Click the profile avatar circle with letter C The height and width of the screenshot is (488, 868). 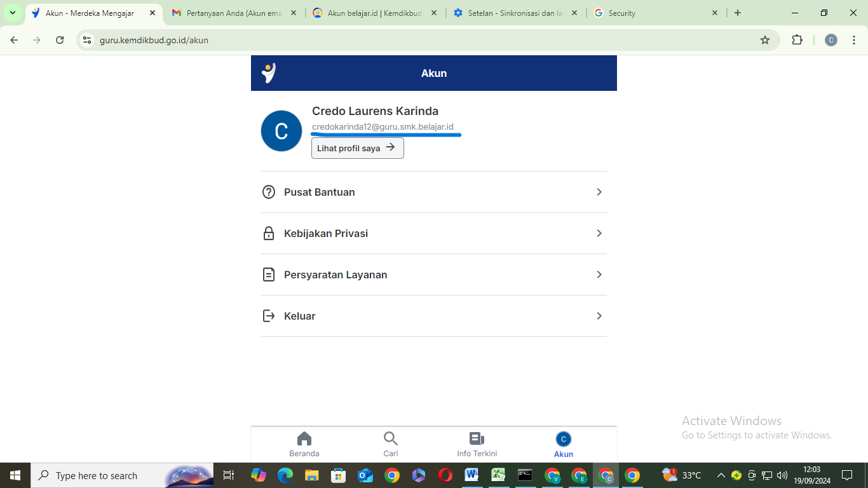pos(281,131)
